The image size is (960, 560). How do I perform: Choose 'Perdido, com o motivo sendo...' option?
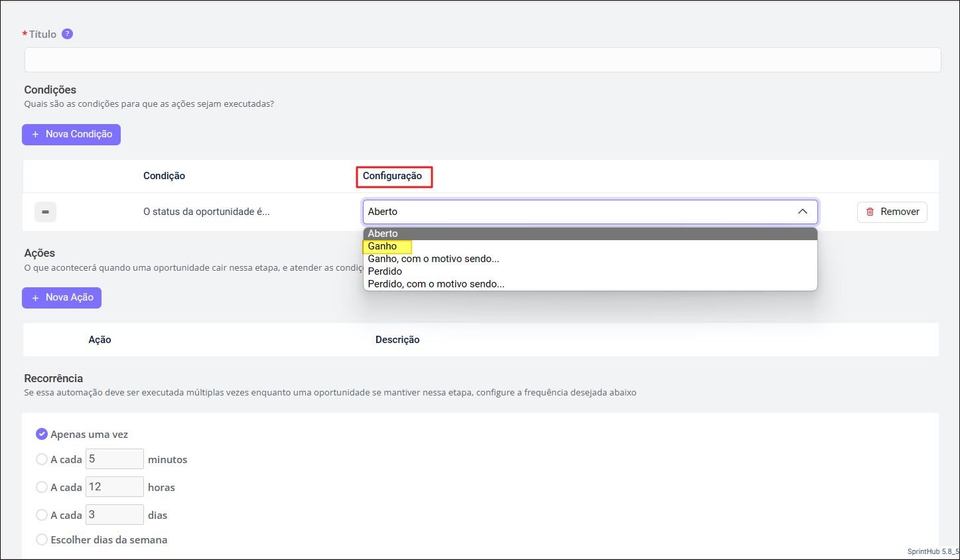436,284
